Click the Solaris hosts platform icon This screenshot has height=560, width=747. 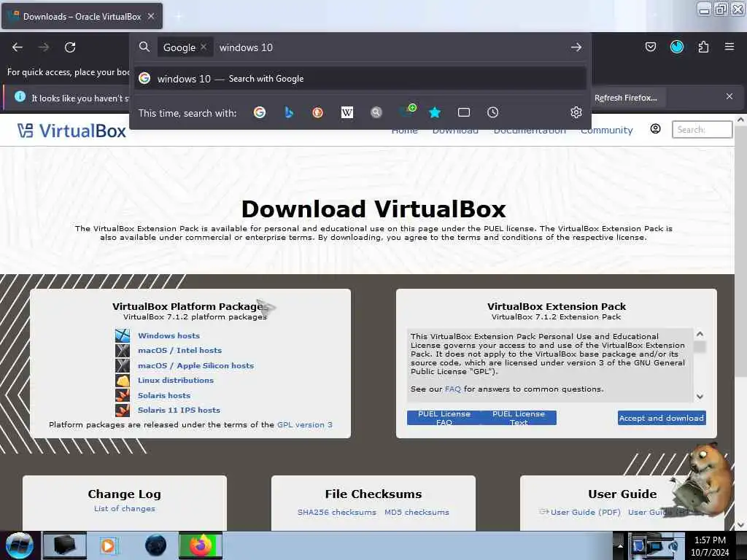(123, 395)
